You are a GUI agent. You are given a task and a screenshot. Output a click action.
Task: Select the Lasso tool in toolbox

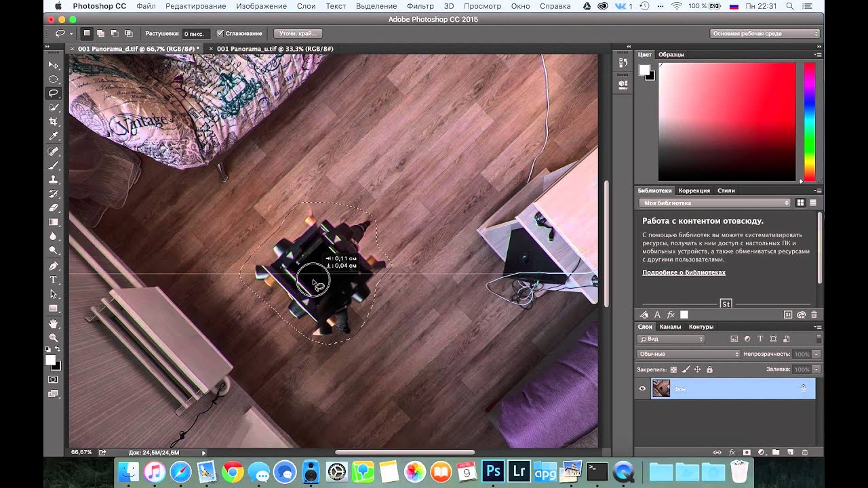point(54,94)
